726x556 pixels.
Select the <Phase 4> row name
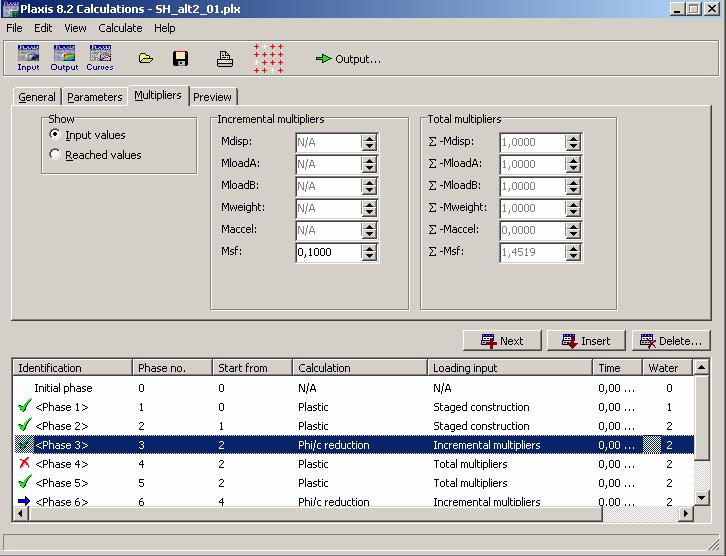[62, 464]
